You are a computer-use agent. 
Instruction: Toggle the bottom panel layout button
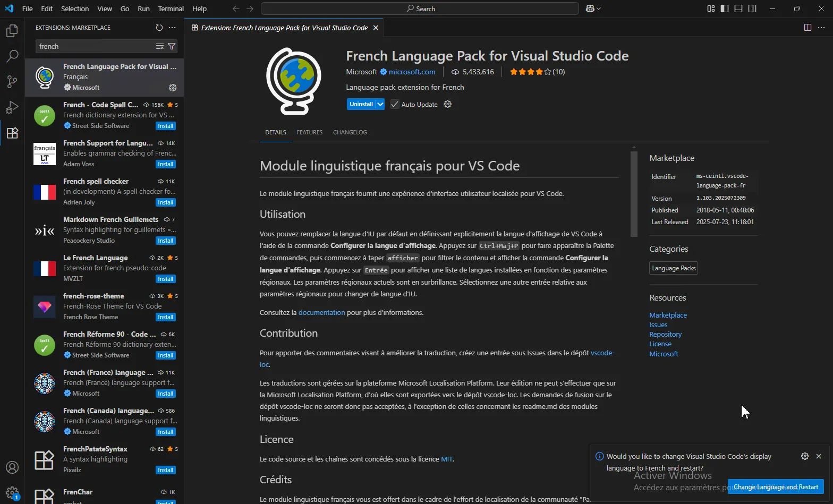(x=738, y=8)
